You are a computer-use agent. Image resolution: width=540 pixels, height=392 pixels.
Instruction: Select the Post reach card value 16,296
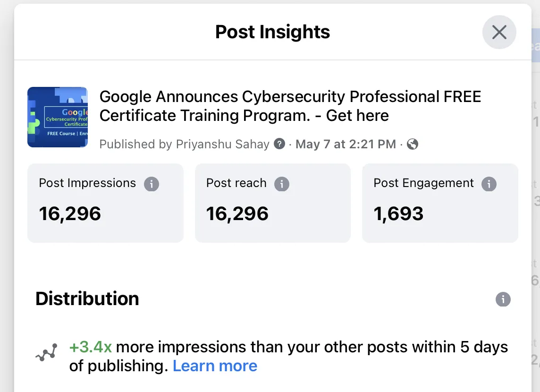tap(237, 214)
